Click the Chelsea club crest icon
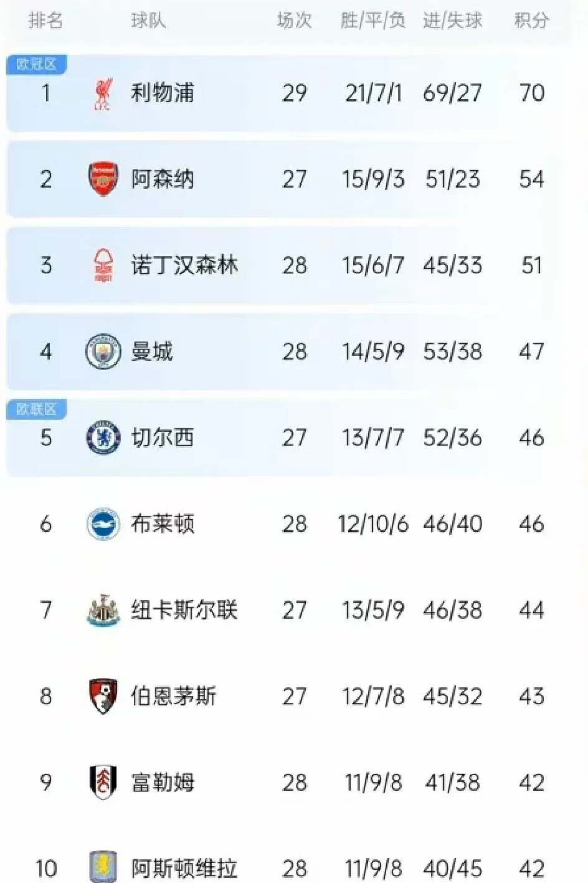 click(103, 437)
